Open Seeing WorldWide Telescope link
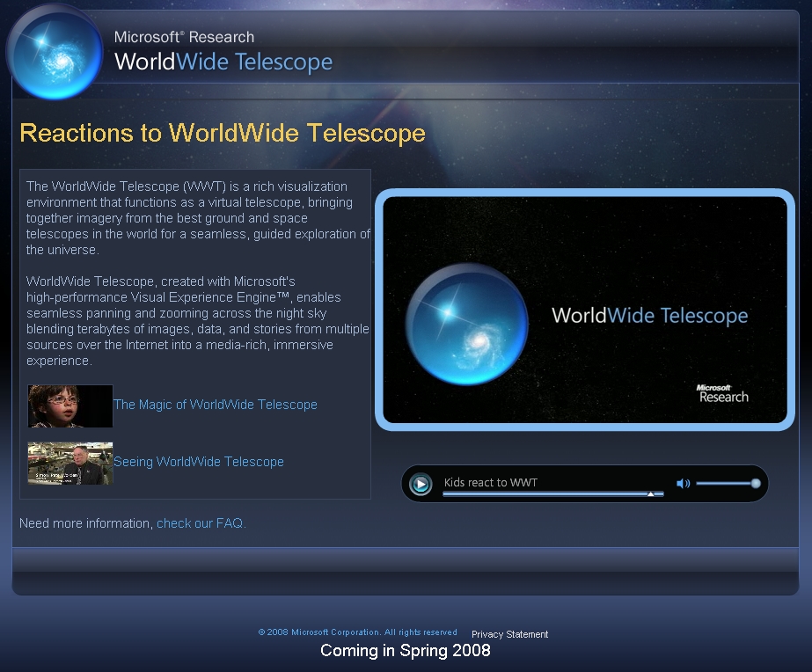Image resolution: width=812 pixels, height=672 pixels. [x=199, y=461]
